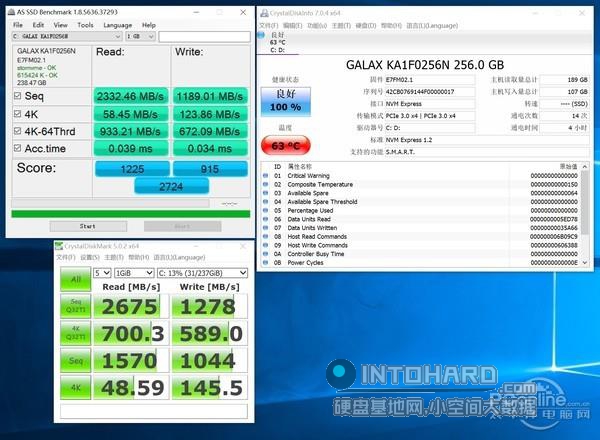Expand the 1 GB test size dropdown
Screen dimensions: 600x440
140,36
